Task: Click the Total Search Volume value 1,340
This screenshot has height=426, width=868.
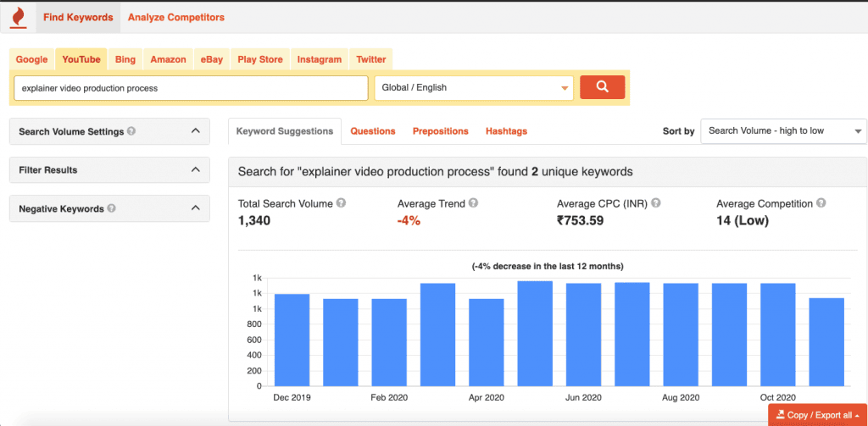Action: [x=254, y=221]
